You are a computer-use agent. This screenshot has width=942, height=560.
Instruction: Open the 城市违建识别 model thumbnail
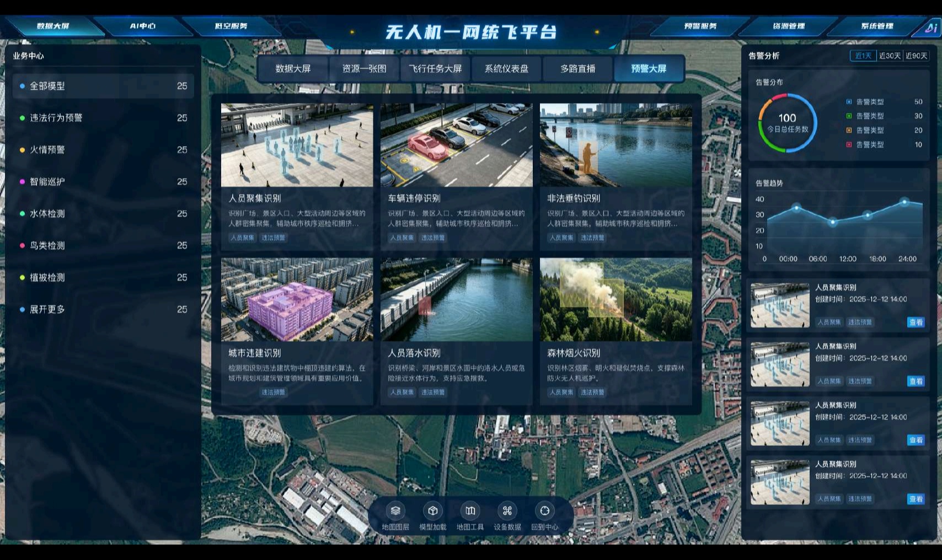click(297, 299)
